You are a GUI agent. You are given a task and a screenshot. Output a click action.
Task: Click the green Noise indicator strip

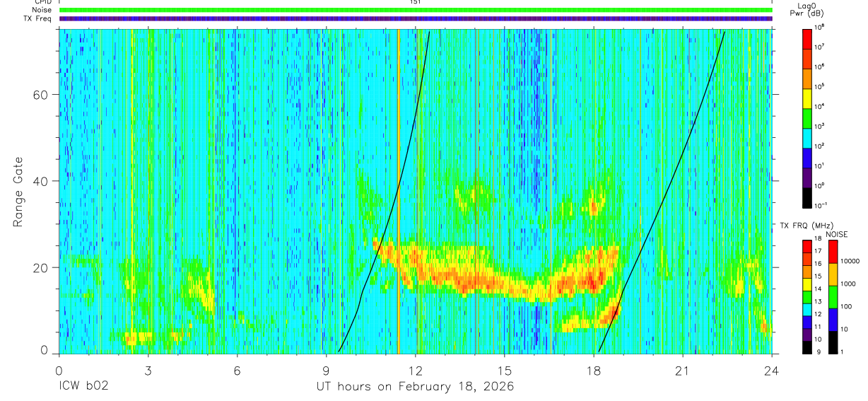(x=416, y=10)
